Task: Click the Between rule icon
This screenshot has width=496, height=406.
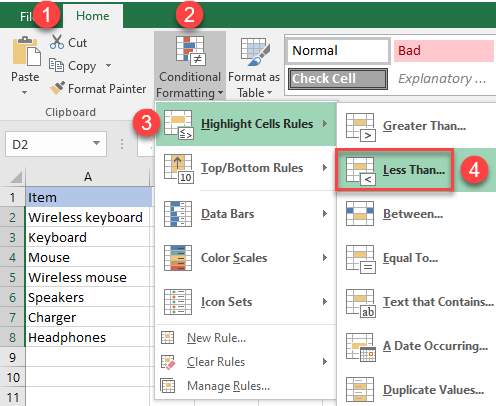Action: pos(360,214)
